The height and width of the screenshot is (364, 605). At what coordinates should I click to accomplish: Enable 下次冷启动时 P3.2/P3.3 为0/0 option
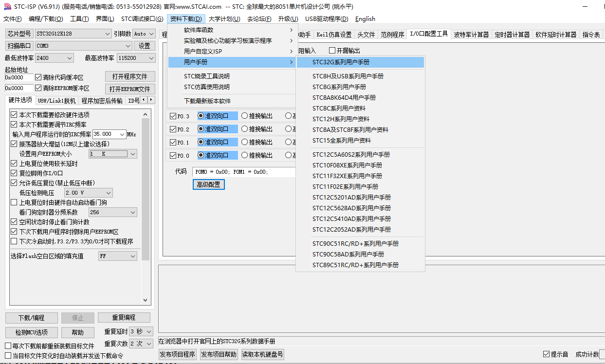pos(14,241)
